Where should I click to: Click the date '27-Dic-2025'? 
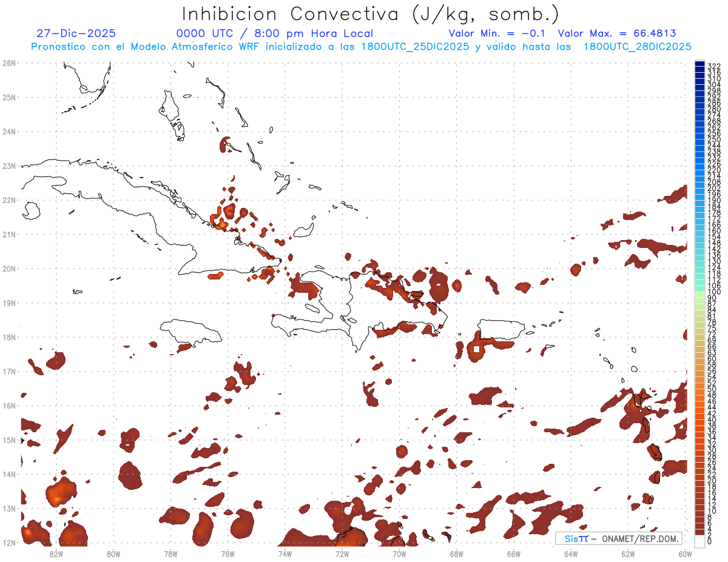(x=76, y=33)
